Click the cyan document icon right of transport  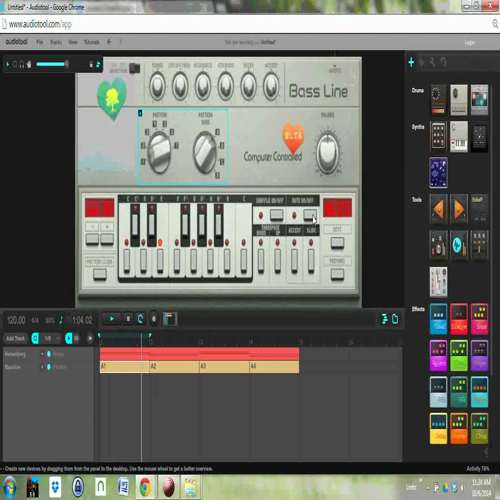pyautogui.click(x=395, y=319)
